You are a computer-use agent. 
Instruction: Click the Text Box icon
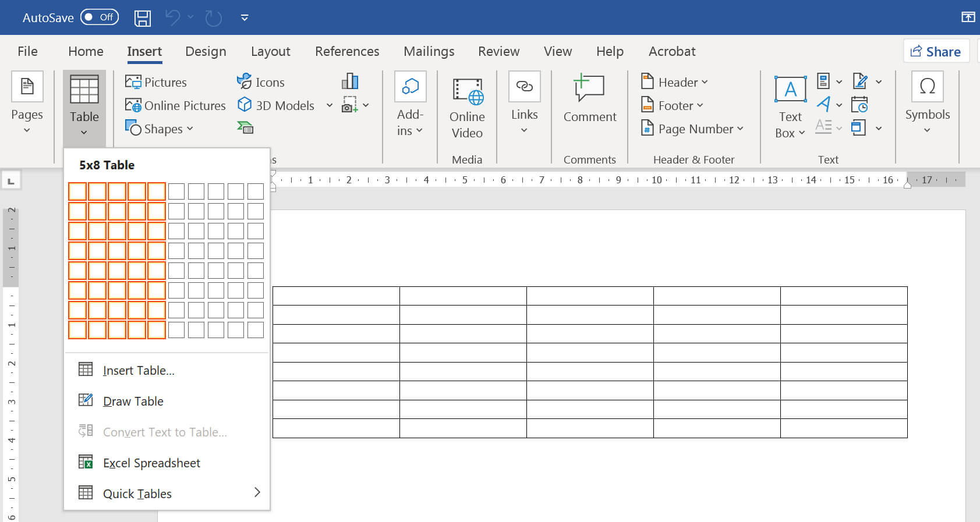790,90
